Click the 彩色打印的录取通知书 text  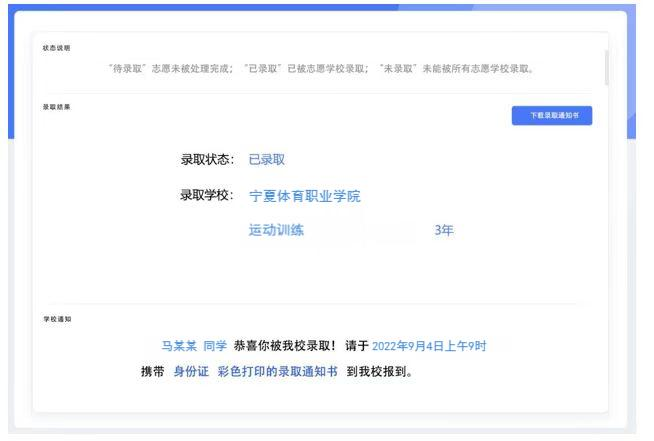coord(277,371)
